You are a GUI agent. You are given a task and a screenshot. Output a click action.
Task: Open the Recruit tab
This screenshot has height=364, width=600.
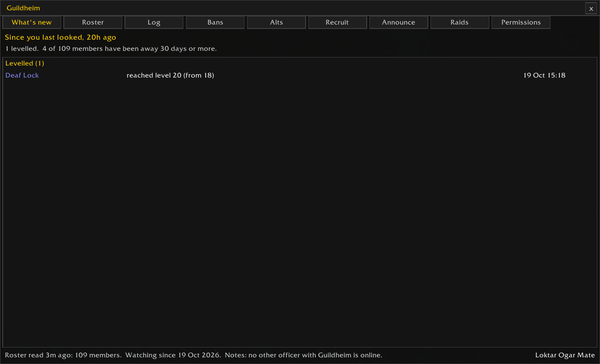click(x=337, y=22)
